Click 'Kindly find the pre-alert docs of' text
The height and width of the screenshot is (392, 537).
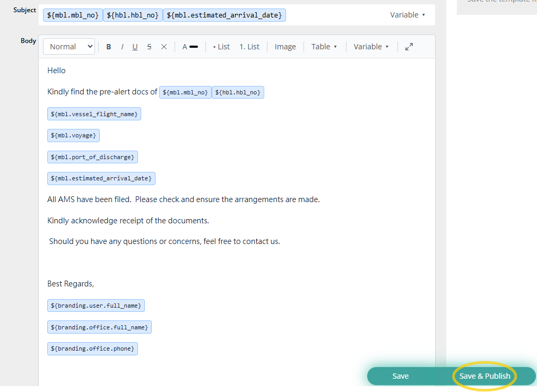[102, 92]
